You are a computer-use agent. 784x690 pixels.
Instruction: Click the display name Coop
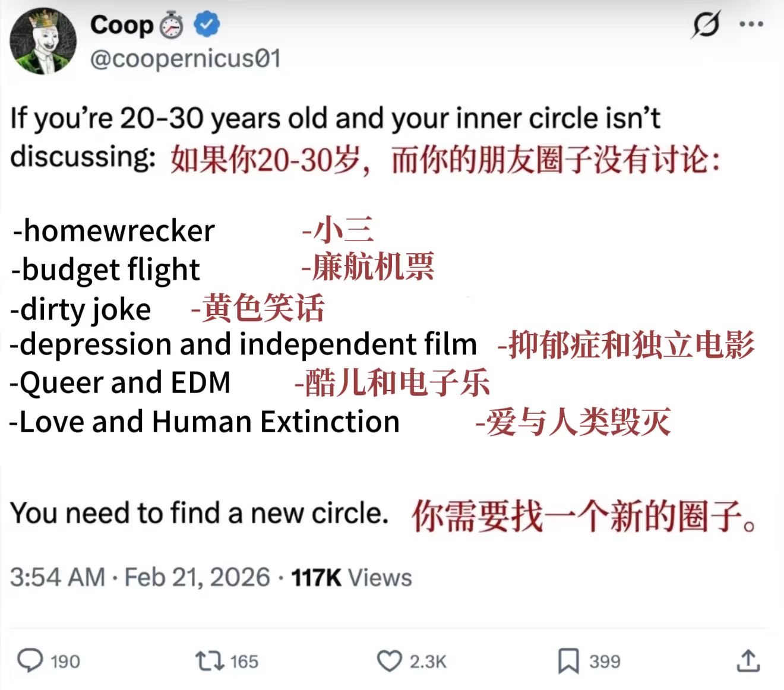(122, 25)
